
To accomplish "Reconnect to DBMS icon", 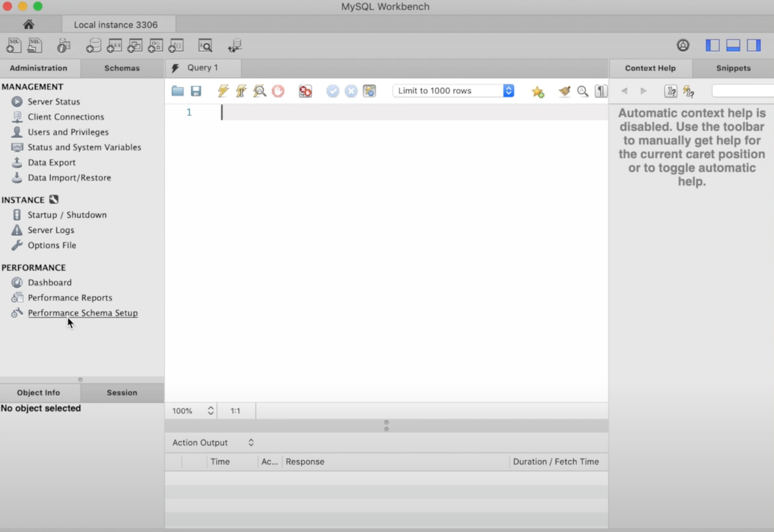I will tap(234, 45).
